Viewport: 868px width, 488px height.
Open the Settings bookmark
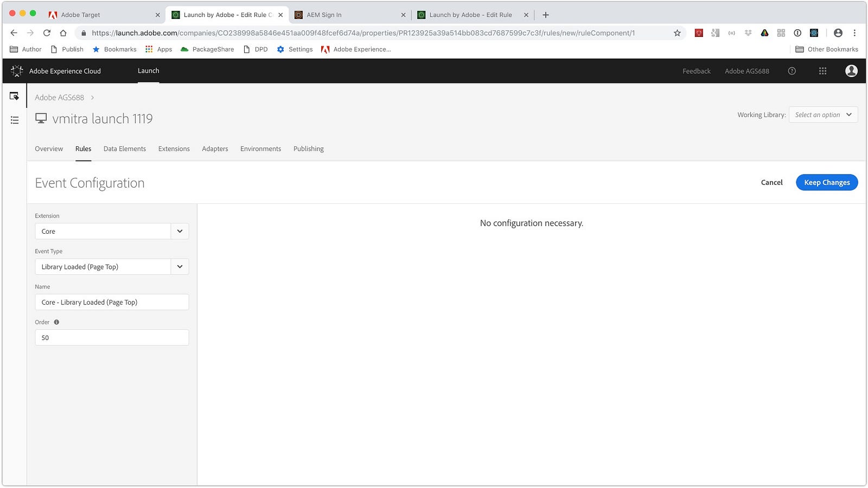295,49
